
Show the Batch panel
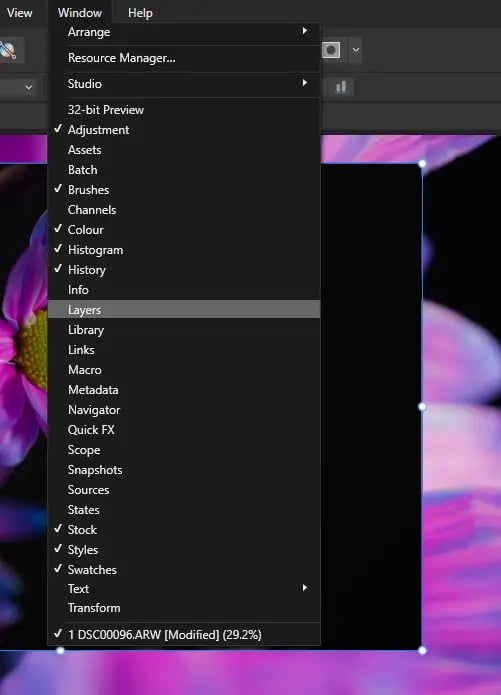click(x=184, y=170)
